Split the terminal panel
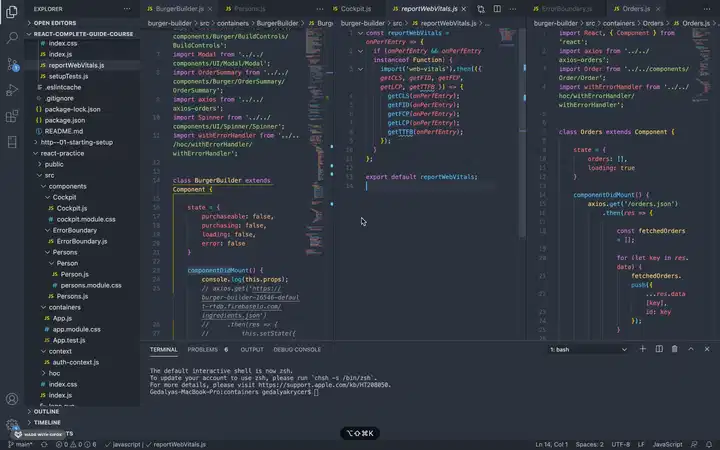The height and width of the screenshot is (450, 720). pyautogui.click(x=659, y=349)
